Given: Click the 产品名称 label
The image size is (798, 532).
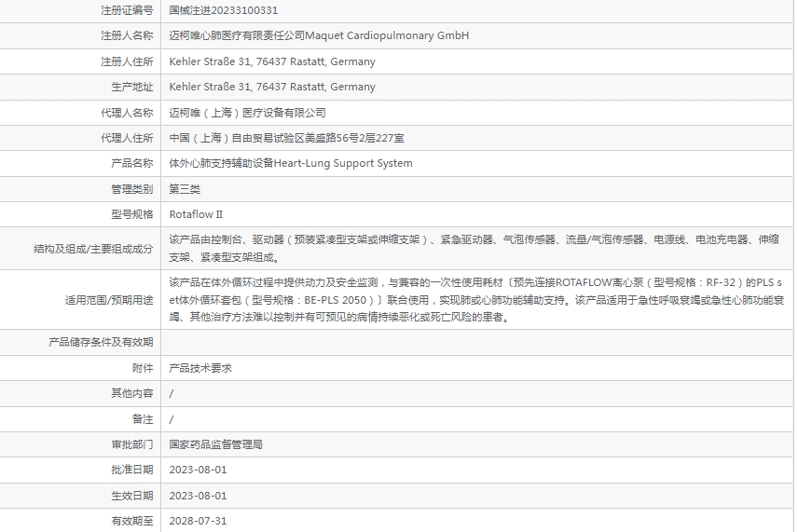Looking at the screenshot, I should pyautogui.click(x=131, y=163).
